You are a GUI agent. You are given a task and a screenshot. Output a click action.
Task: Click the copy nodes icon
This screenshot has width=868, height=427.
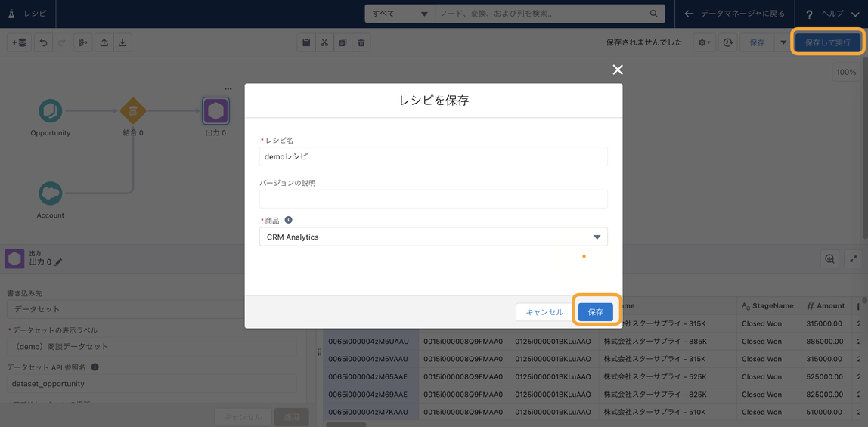343,42
